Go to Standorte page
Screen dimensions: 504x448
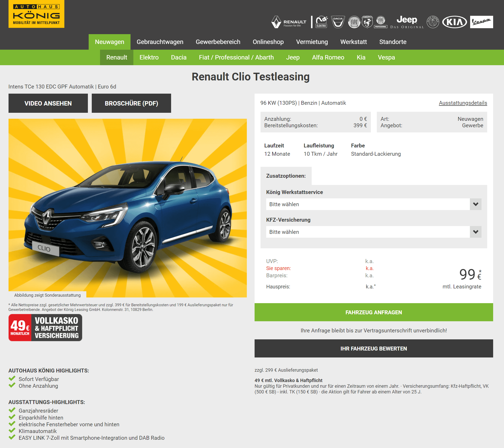[393, 42]
